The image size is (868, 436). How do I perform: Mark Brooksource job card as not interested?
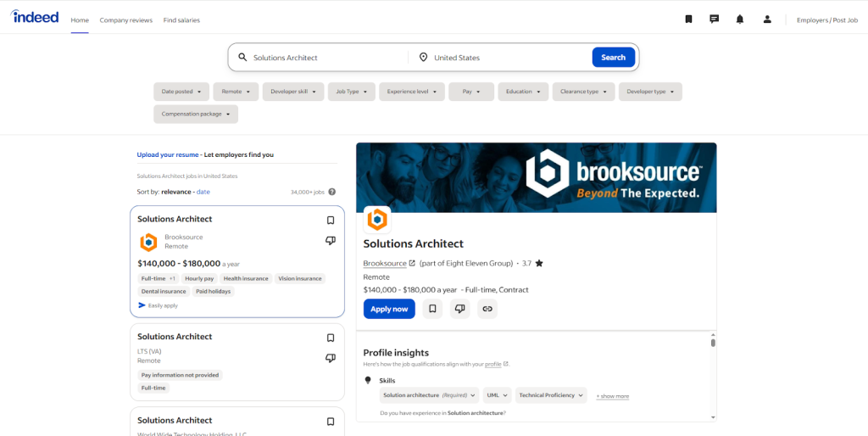pos(331,240)
